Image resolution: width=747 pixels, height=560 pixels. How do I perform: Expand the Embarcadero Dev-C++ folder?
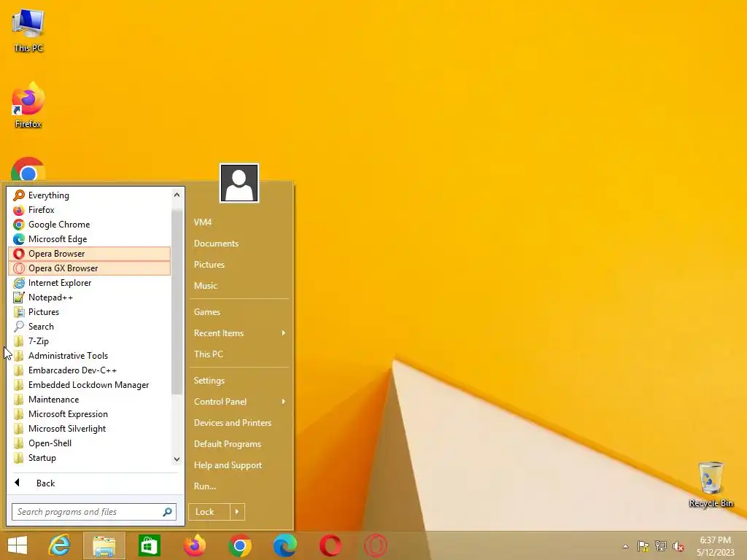click(x=89, y=370)
